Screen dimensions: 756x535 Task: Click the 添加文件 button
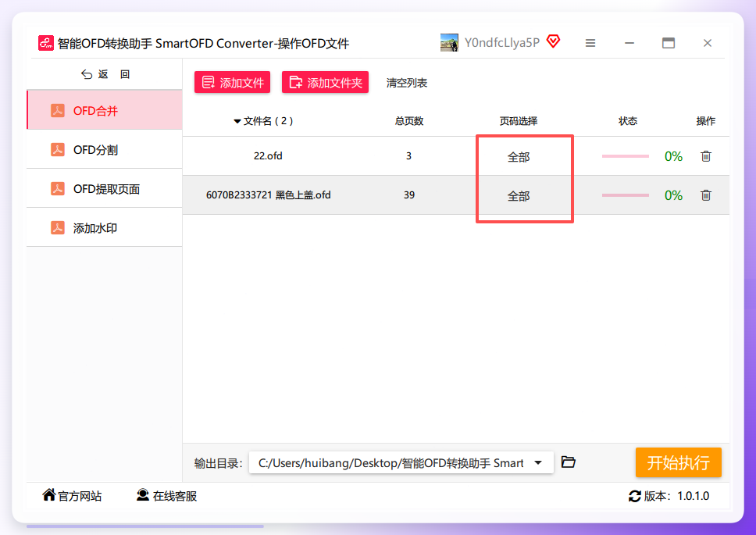pos(233,83)
